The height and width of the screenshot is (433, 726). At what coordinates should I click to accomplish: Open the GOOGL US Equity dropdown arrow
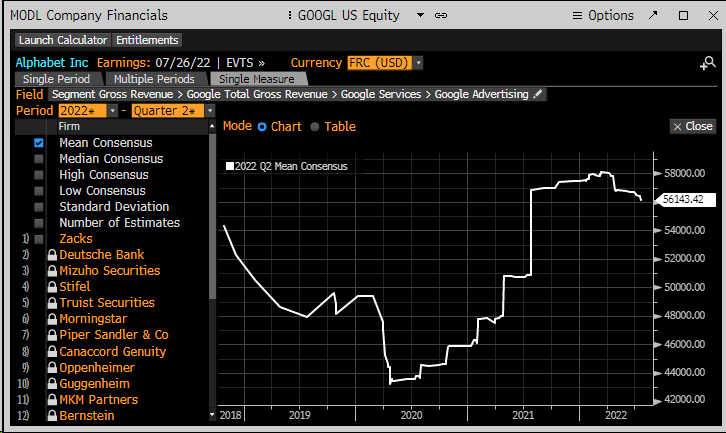[x=420, y=15]
